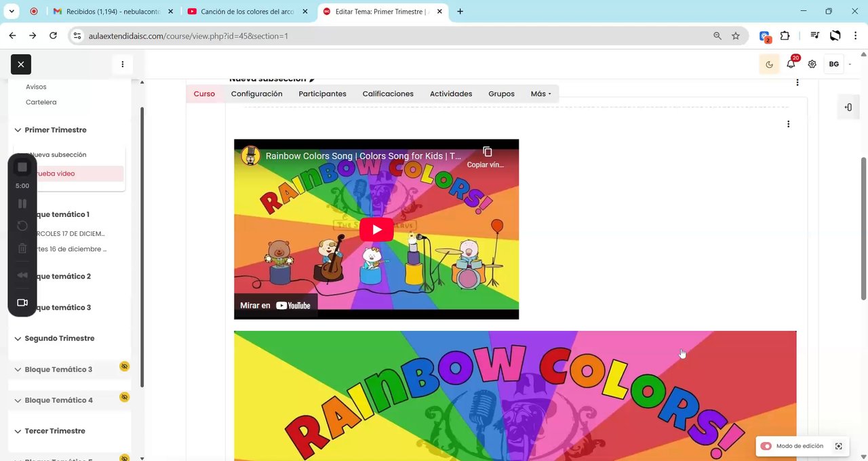Collapse Bloque Temático 4 section chevron
Image resolution: width=868 pixels, height=461 pixels.
click(18, 400)
